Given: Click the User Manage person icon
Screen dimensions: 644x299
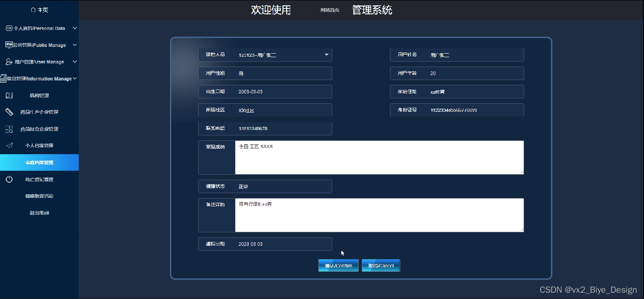Looking at the screenshot, I should tap(9, 62).
